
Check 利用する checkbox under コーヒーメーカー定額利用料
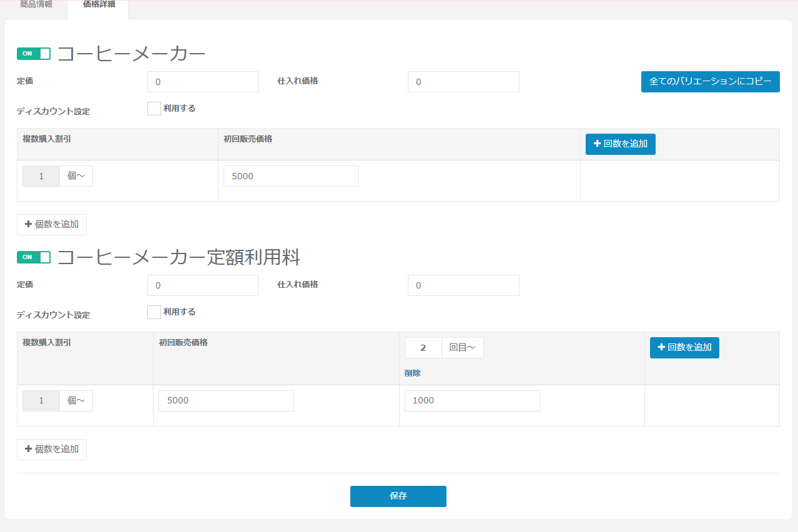(x=154, y=312)
